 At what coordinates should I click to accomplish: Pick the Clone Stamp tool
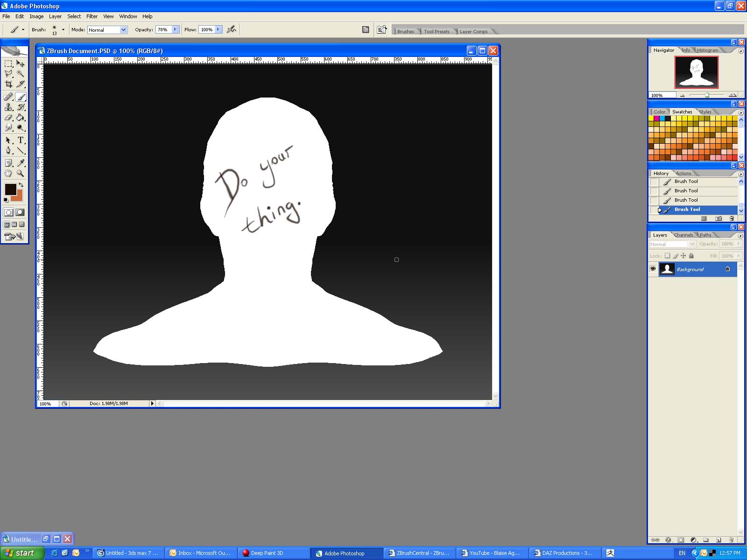click(8, 107)
